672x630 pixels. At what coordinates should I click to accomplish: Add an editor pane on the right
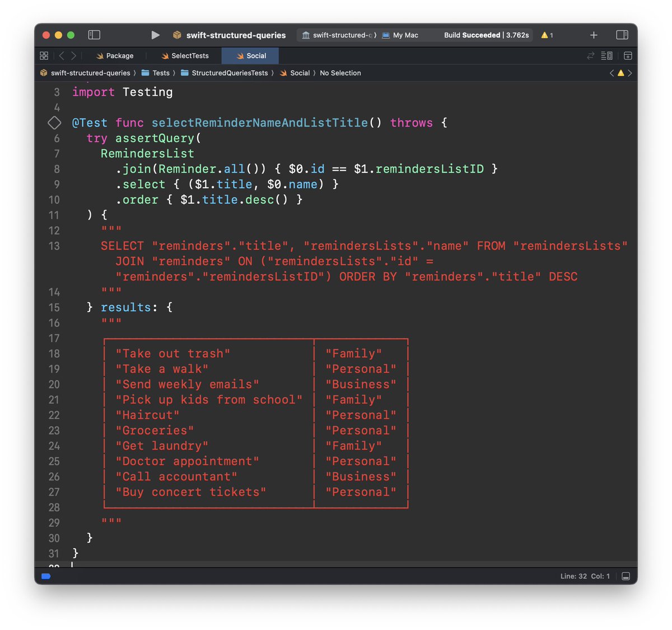[628, 55]
